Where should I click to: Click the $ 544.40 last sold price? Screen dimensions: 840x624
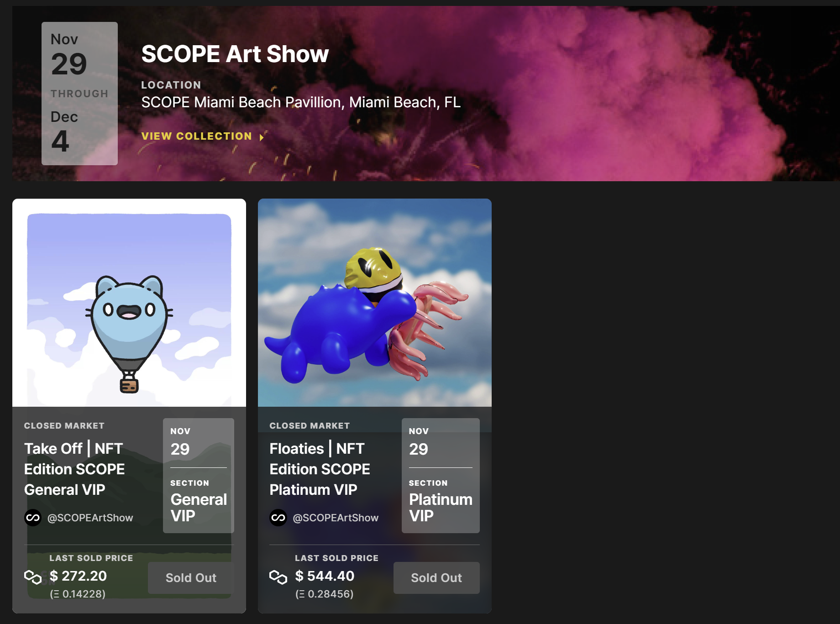click(x=325, y=576)
